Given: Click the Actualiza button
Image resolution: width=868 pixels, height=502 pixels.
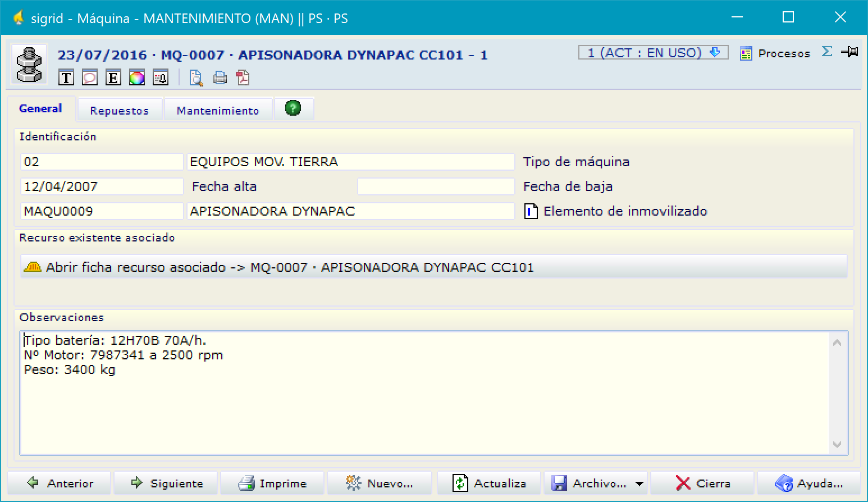Looking at the screenshot, I should (x=489, y=483).
